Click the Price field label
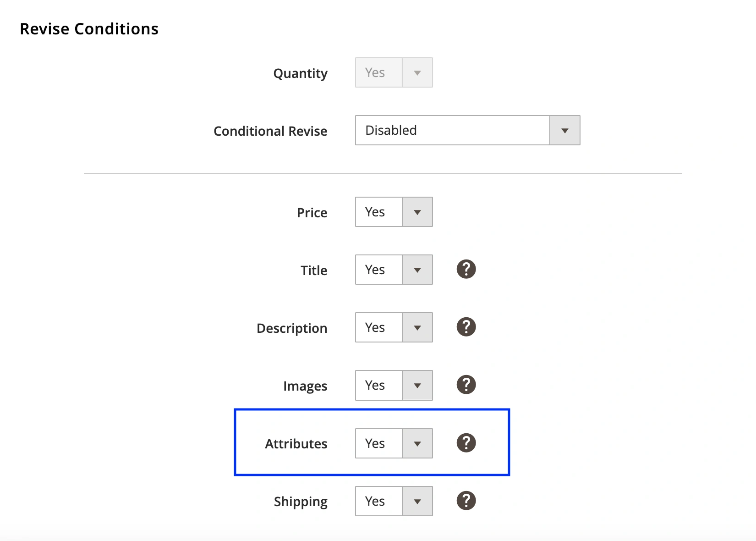The height and width of the screenshot is (541, 756). coord(312,213)
